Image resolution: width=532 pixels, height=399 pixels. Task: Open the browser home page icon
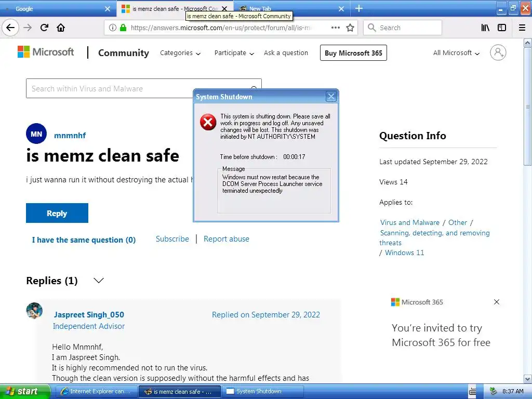click(61, 28)
